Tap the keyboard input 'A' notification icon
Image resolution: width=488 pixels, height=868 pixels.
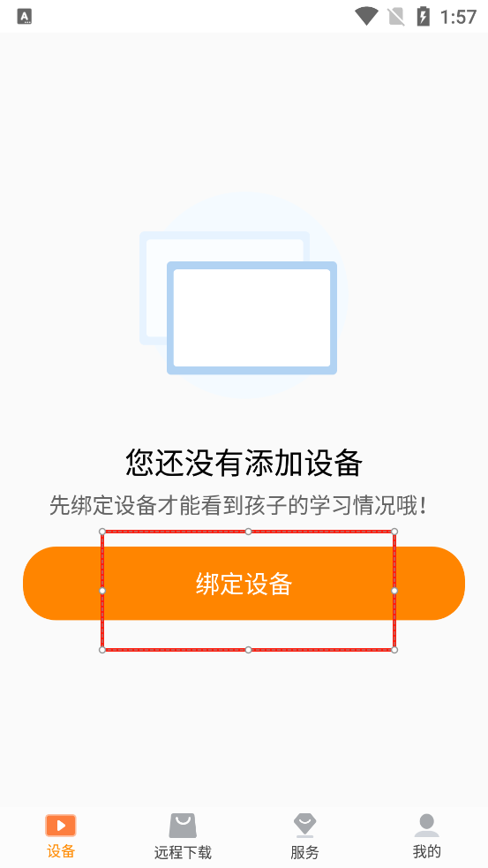coord(25,17)
